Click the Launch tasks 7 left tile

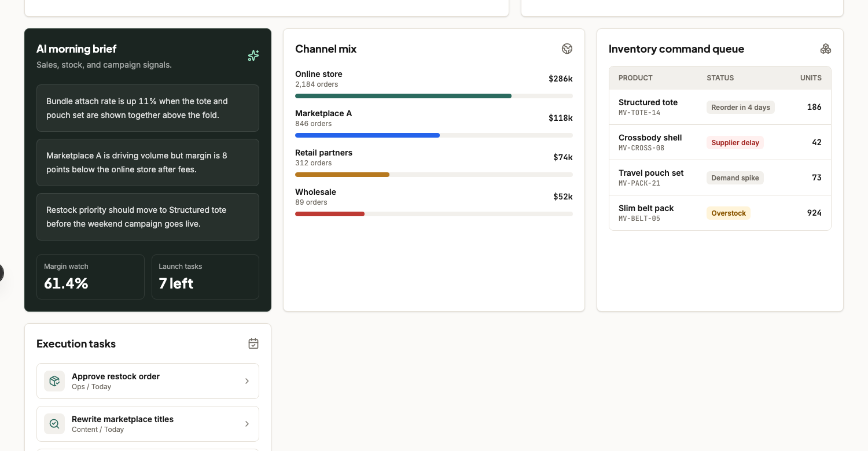pos(205,277)
